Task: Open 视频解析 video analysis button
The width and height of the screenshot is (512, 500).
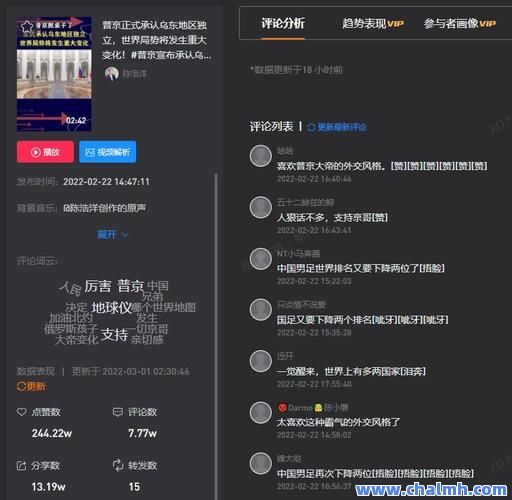Action: pyautogui.click(x=107, y=152)
